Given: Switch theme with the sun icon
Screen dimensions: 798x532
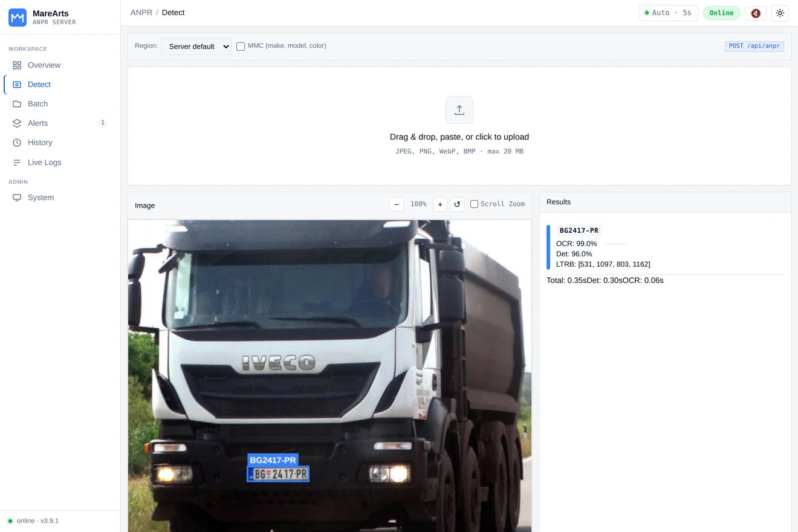Looking at the screenshot, I should pyautogui.click(x=780, y=13).
